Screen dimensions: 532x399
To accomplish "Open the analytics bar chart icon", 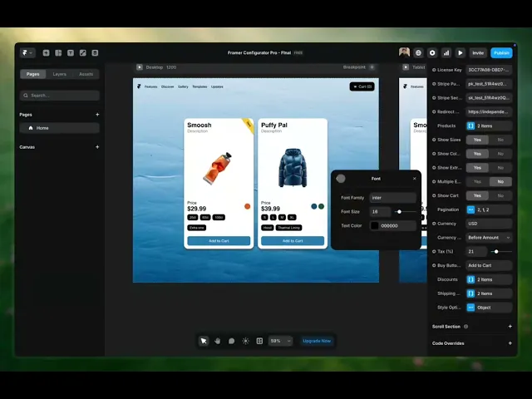I will [446, 53].
